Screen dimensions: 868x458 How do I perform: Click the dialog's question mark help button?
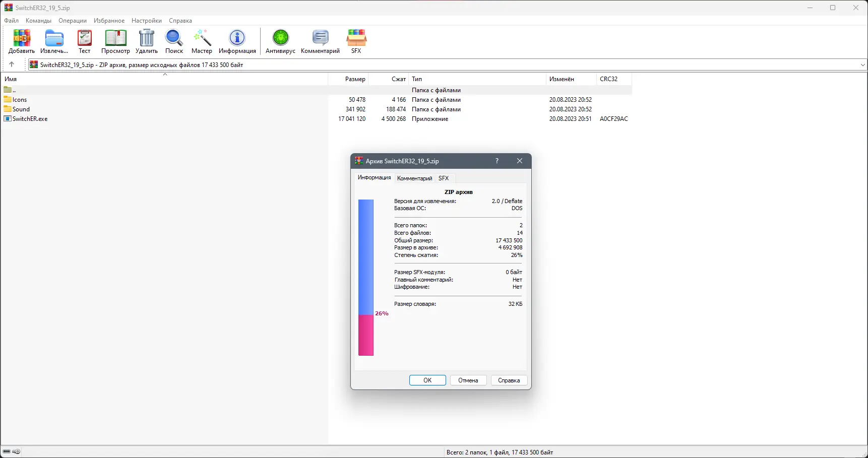pyautogui.click(x=497, y=161)
